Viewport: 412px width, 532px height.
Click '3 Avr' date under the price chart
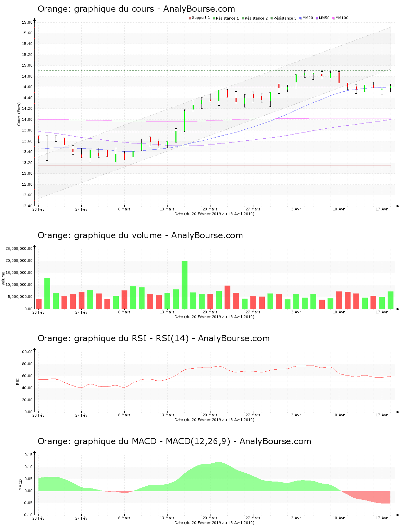pos(296,209)
